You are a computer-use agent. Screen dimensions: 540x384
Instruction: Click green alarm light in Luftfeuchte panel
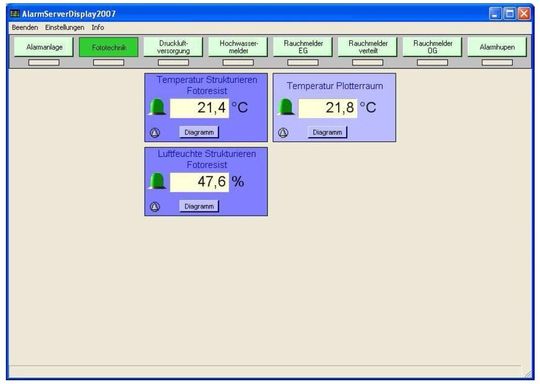tap(157, 181)
